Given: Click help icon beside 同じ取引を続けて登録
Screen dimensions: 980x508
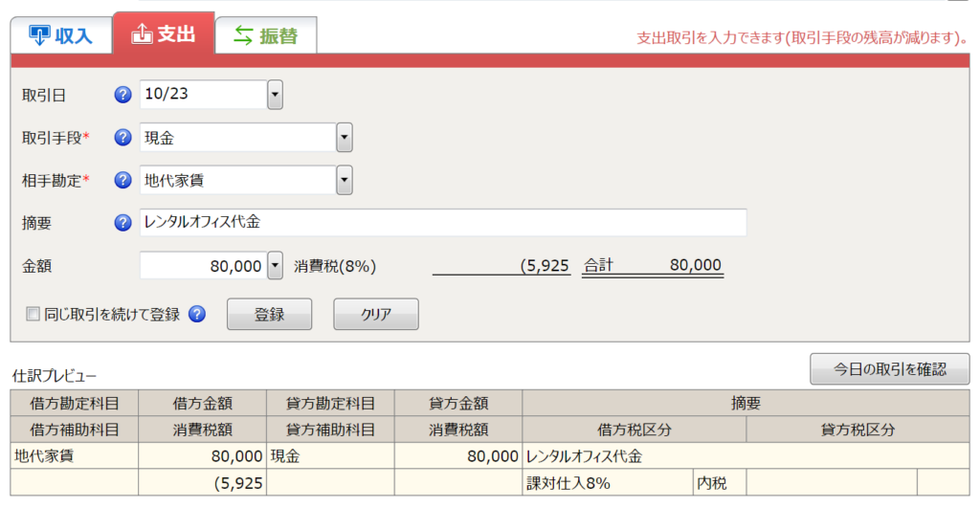Looking at the screenshot, I should [197, 314].
